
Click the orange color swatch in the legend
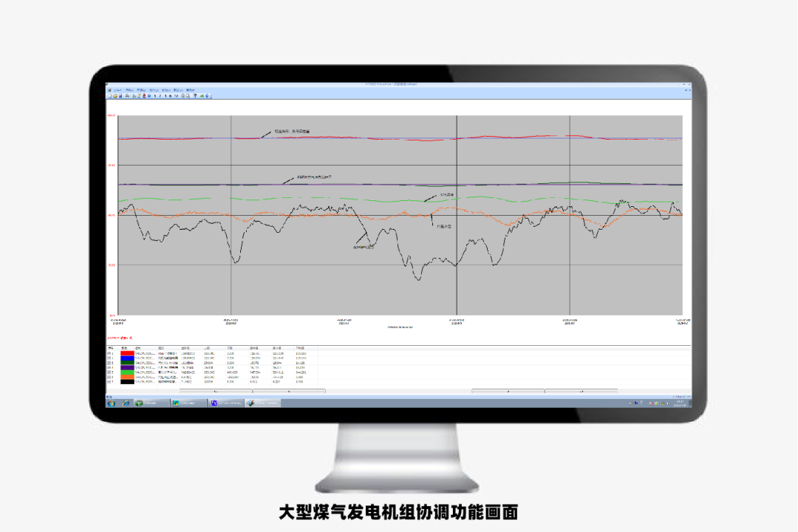click(x=127, y=377)
